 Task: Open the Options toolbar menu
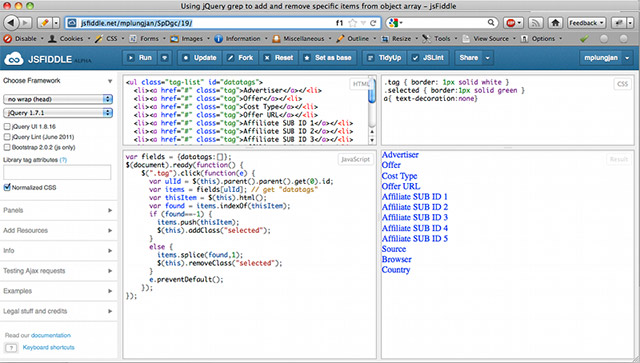point(541,38)
